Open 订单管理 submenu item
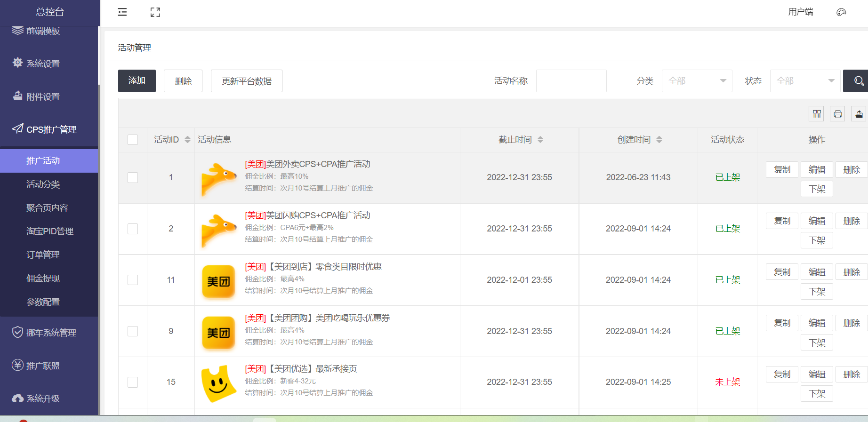 [x=49, y=255]
